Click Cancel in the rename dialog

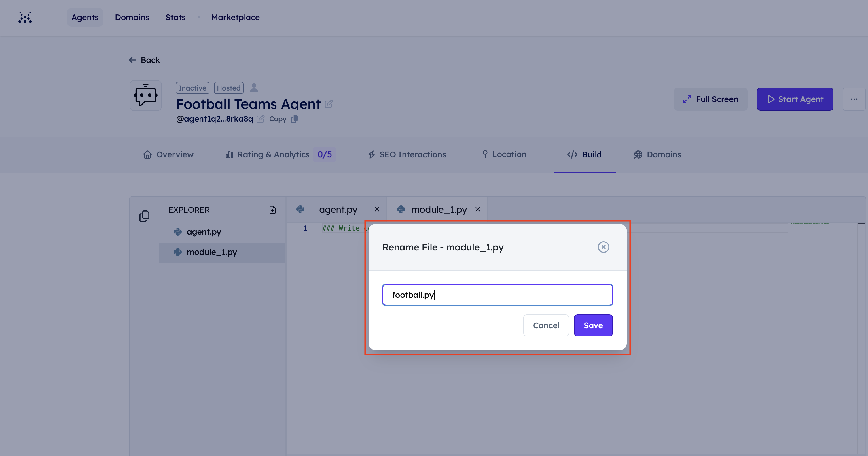click(x=546, y=325)
